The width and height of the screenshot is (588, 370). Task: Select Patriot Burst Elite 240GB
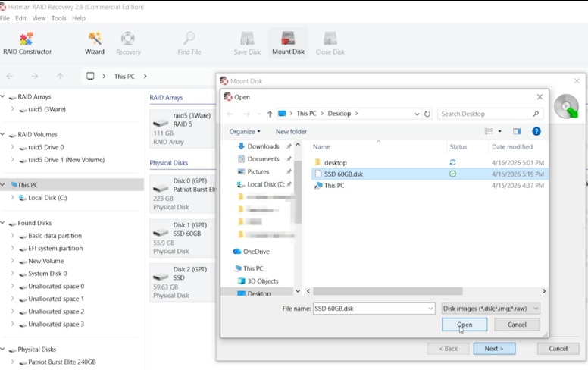(x=62, y=362)
